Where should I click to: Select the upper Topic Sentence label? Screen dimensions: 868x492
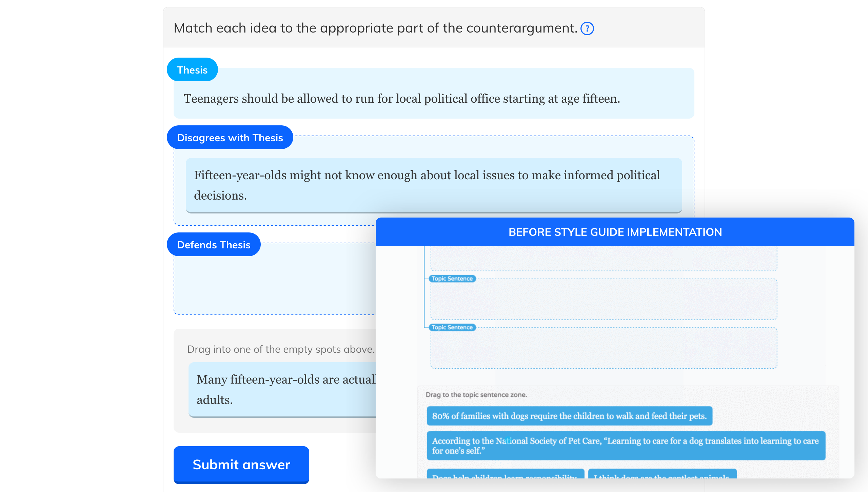click(452, 279)
